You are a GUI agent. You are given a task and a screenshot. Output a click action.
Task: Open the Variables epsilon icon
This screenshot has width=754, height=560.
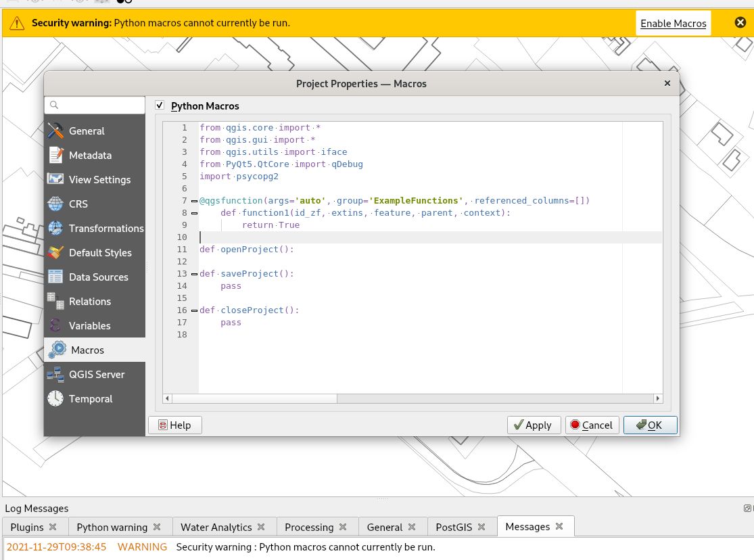coord(55,326)
